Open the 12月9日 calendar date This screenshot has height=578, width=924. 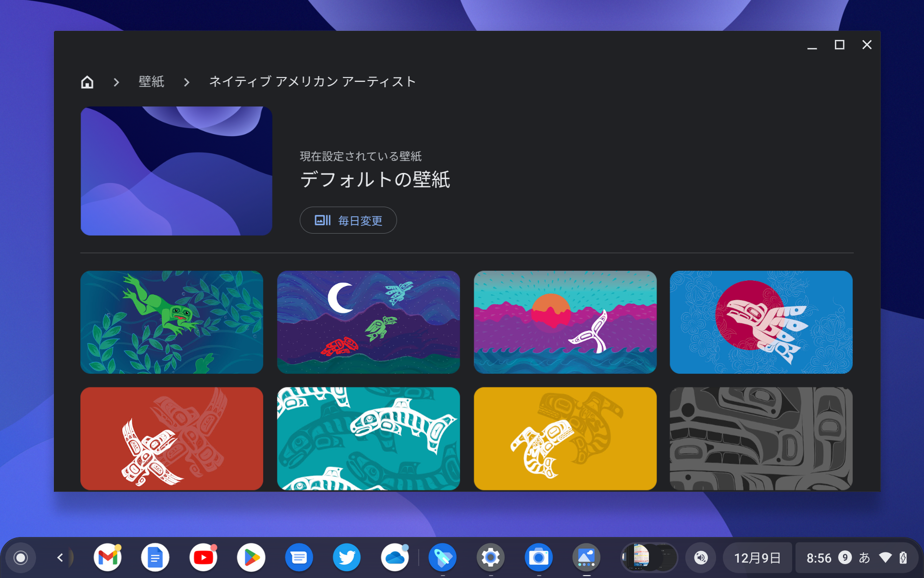757,558
